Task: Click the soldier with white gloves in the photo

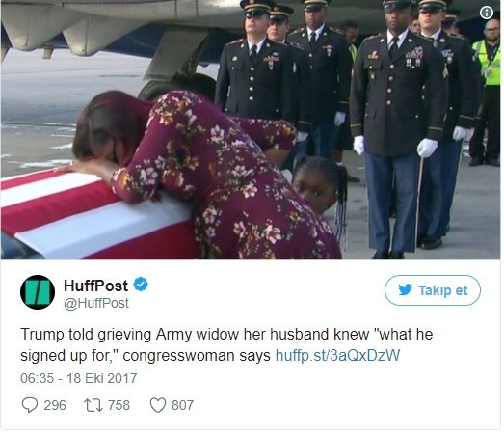Action: tap(397, 128)
